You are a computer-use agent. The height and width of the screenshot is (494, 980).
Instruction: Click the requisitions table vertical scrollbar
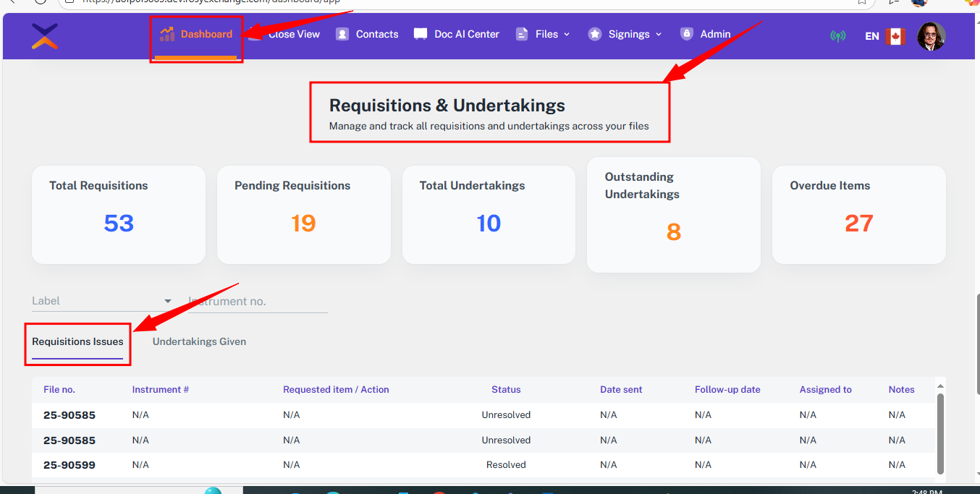940,433
